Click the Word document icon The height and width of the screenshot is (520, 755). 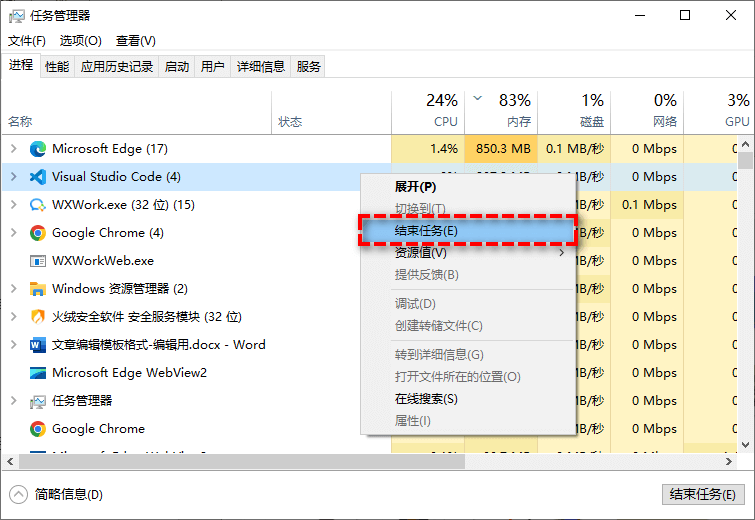tap(38, 345)
